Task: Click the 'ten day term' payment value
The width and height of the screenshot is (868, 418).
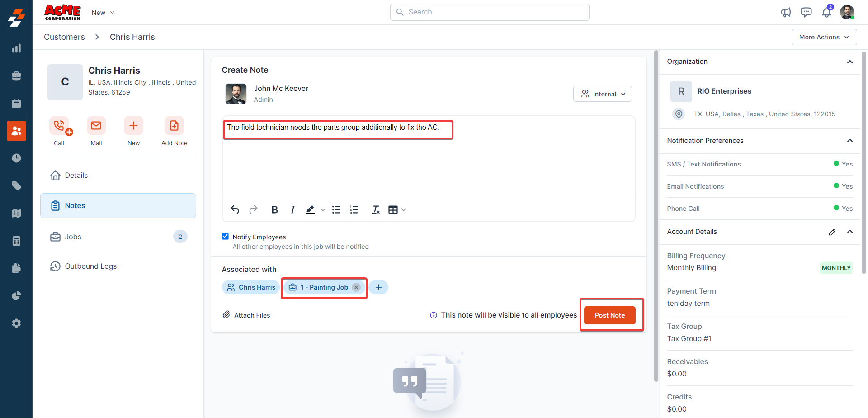Action: click(x=688, y=304)
